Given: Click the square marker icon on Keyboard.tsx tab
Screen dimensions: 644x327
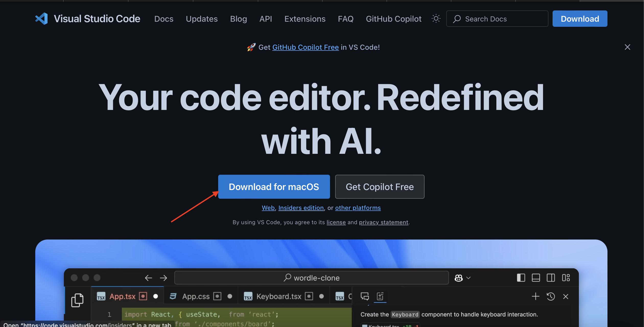Looking at the screenshot, I should pos(309,296).
